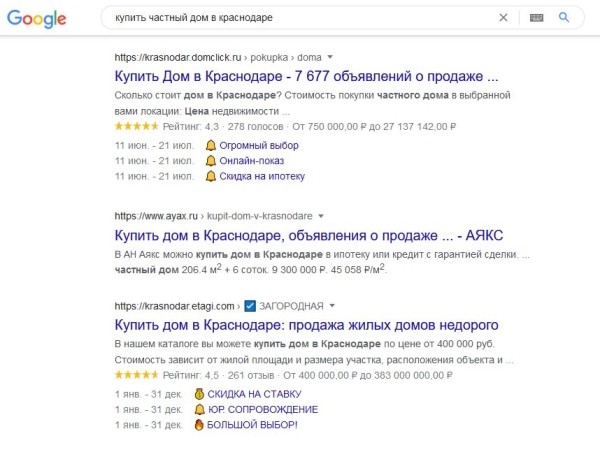Click the 'Скидка на ипотеку' link
600x452 pixels.
[262, 176]
